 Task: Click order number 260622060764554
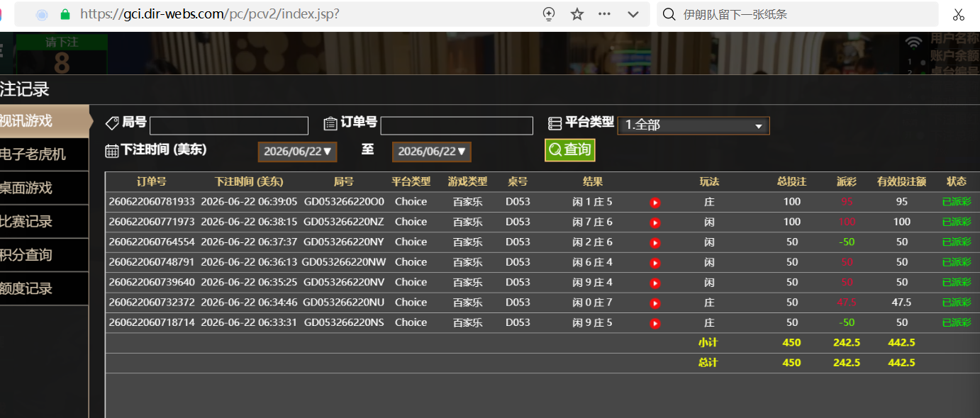pyautogui.click(x=152, y=242)
